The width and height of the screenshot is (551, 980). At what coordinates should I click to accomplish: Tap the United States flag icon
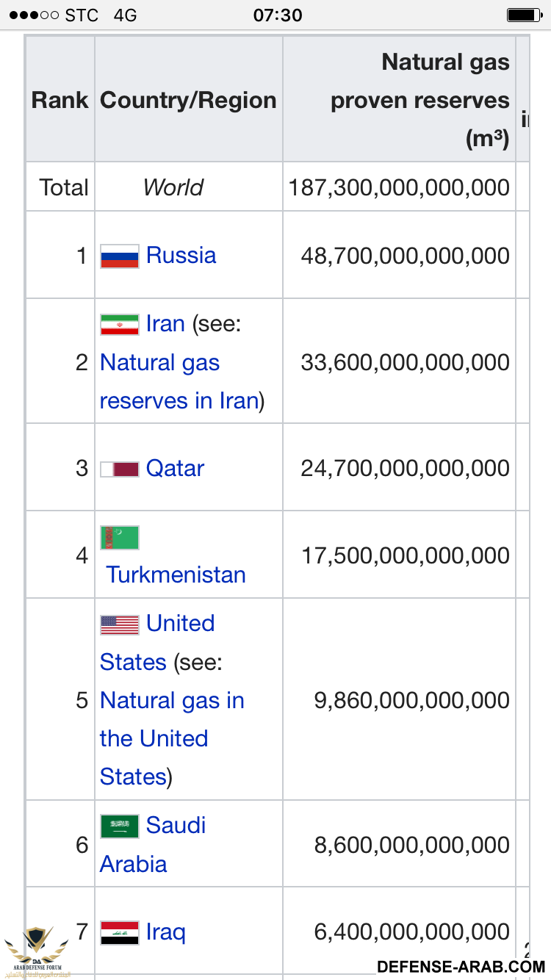pos(120,624)
